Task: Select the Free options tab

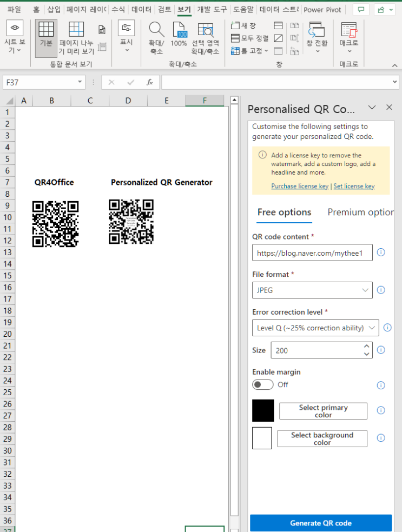Action: point(284,212)
